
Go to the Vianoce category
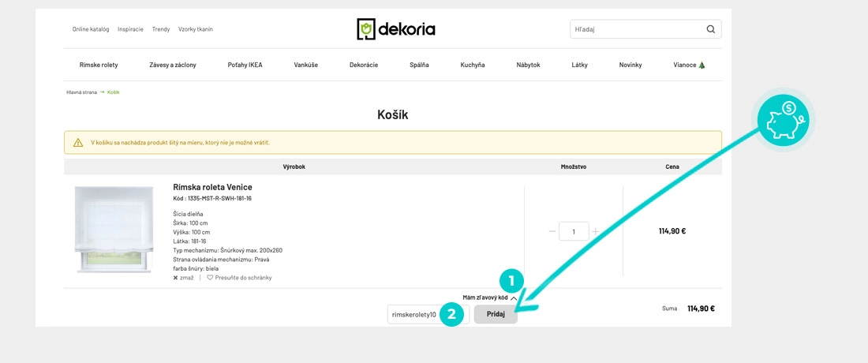coord(689,65)
